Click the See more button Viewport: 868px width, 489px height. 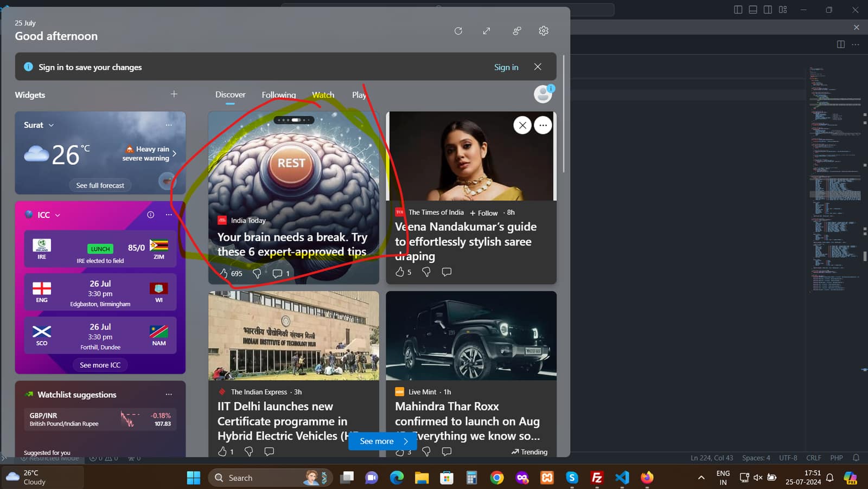[382, 441]
